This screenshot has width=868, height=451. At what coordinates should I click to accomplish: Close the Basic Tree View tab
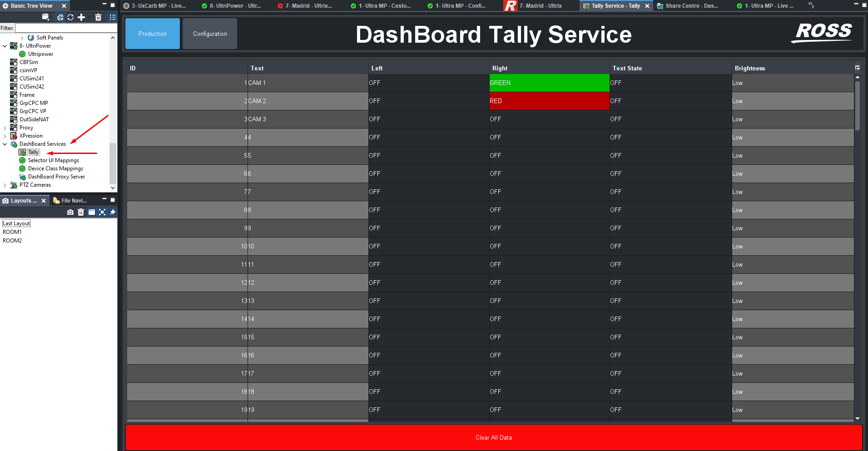64,6
